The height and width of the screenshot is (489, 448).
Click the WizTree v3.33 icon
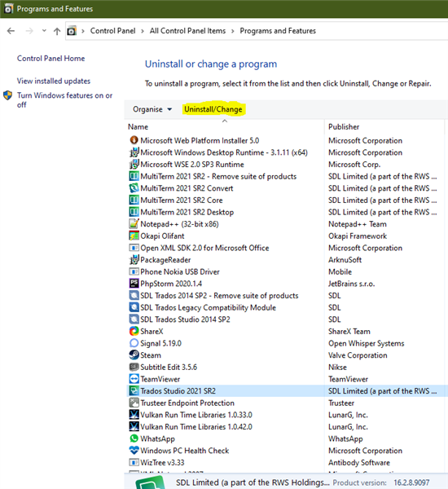tap(134, 462)
